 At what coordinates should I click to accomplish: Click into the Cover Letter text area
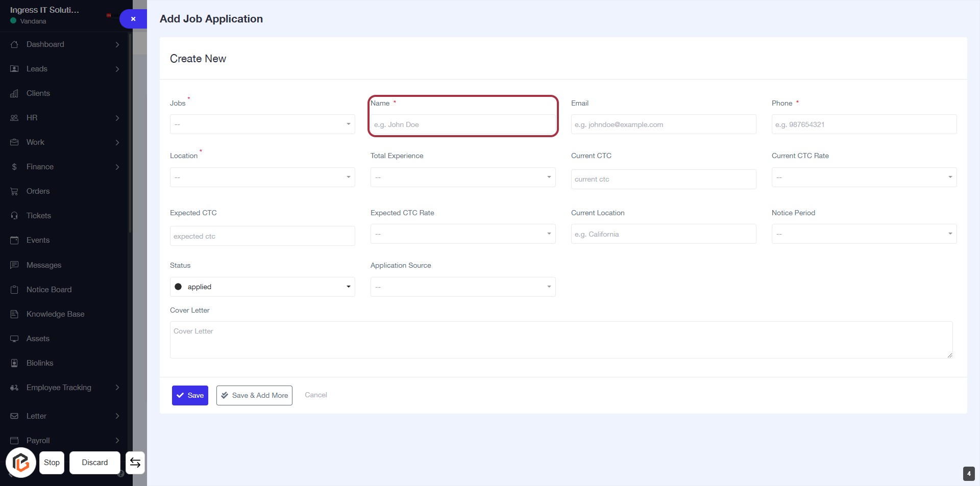560,340
